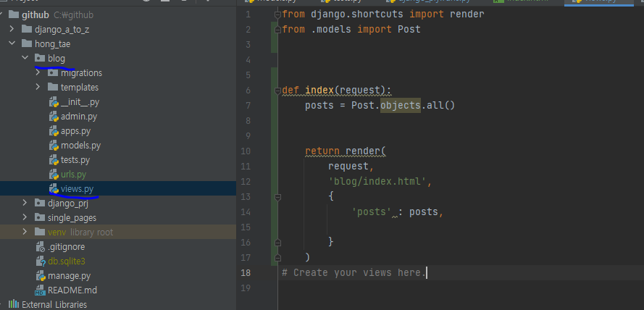This screenshot has width=644, height=310.
Task: Click the folder icon of django_a_to_z
Action: [x=27, y=30]
